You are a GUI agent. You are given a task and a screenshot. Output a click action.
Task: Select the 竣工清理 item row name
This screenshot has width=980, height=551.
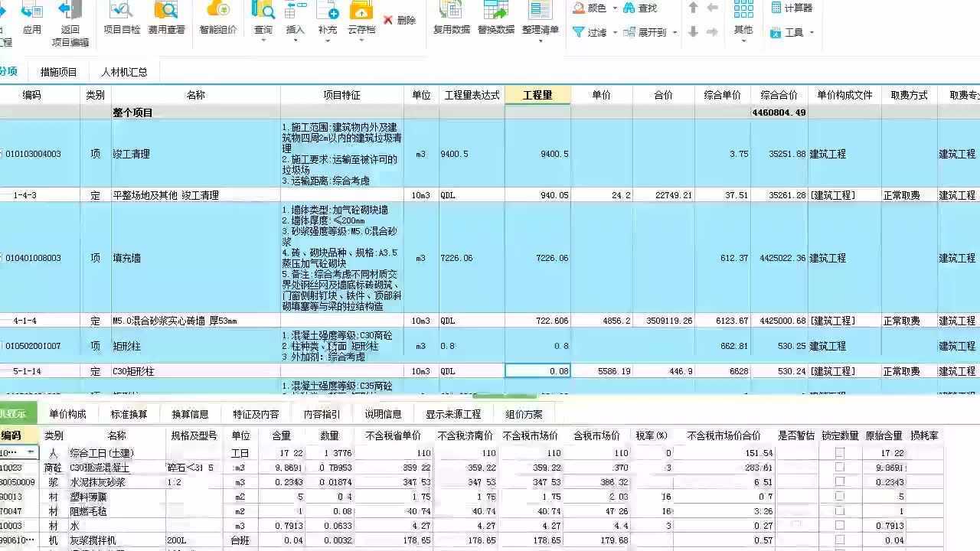click(132, 154)
